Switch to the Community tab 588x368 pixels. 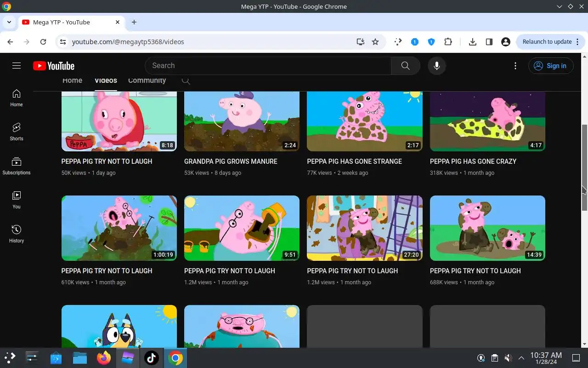147,80
